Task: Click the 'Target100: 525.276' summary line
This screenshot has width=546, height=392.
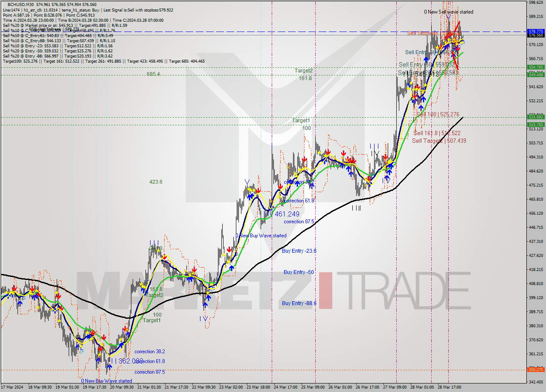Action: click(104, 61)
